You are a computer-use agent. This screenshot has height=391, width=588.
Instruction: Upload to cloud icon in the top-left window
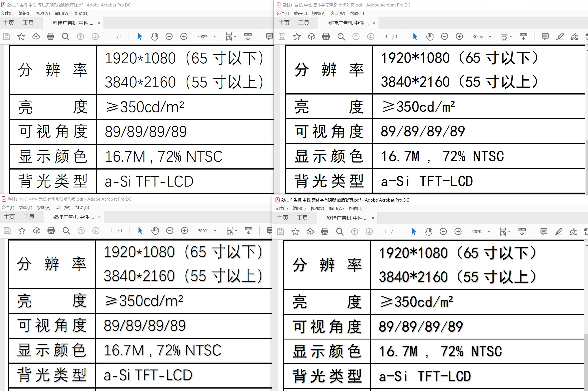click(x=36, y=37)
